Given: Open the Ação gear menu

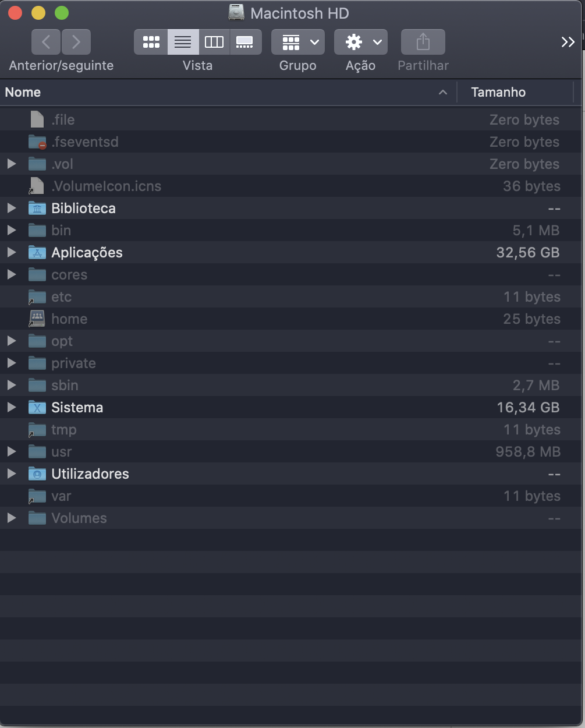Looking at the screenshot, I should 361,42.
